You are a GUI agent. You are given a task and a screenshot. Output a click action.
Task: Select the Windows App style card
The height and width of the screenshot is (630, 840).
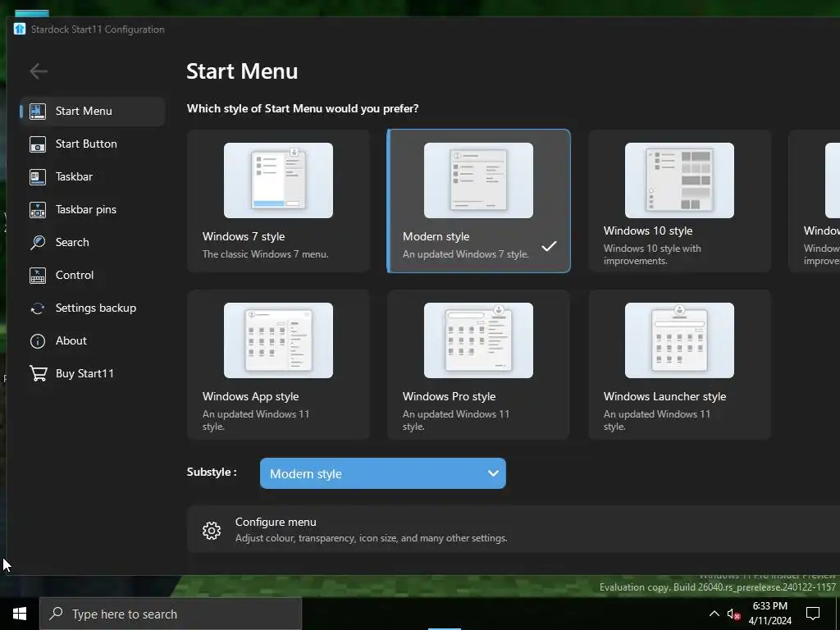[x=278, y=365]
